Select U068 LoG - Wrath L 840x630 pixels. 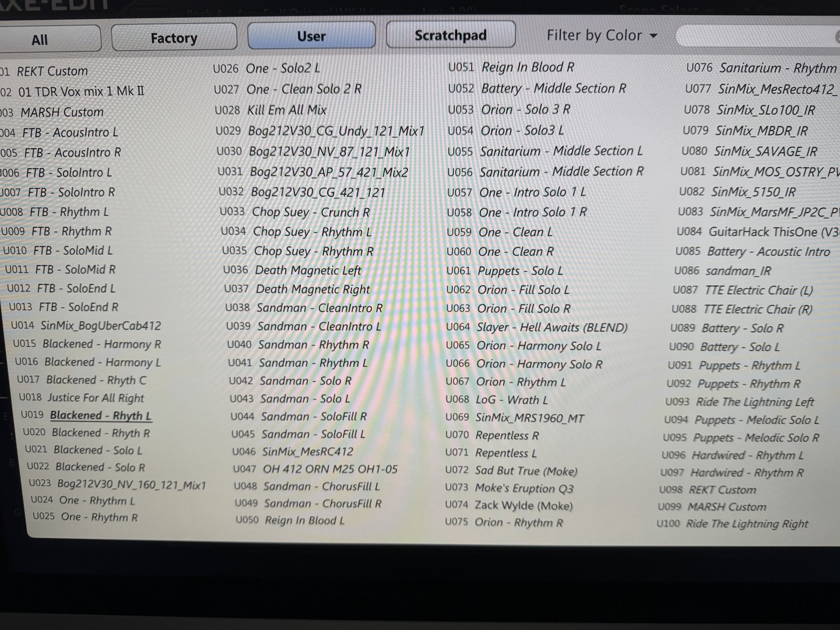coord(497,400)
